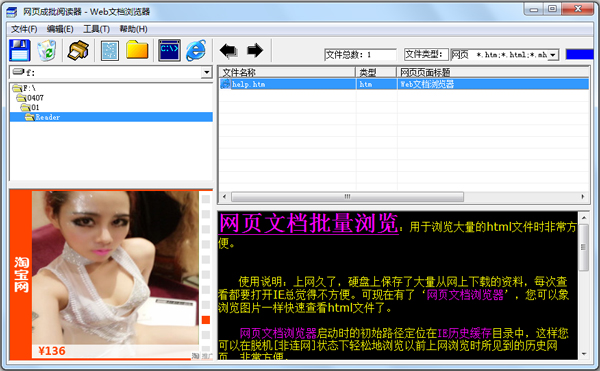Image resolution: width=600 pixels, height=371 pixels.
Task: Open the 帮助(H) menu
Action: tap(134, 29)
